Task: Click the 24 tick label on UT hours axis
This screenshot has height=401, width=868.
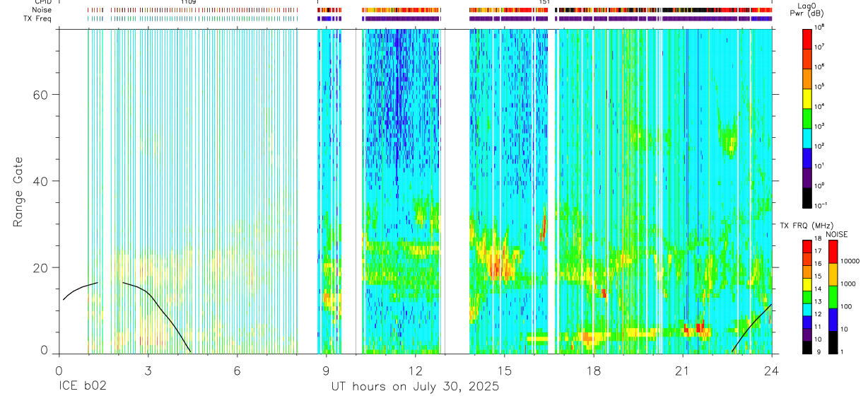Action: pyautogui.click(x=772, y=371)
